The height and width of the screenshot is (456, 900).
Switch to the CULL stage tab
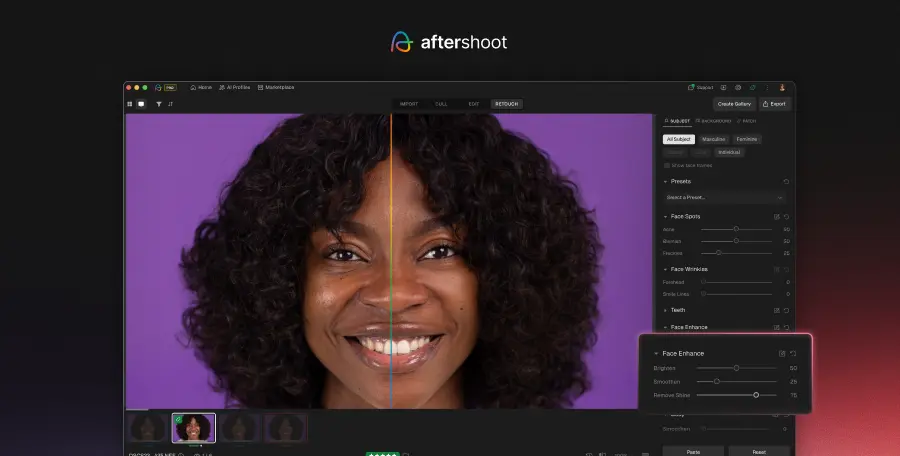point(441,104)
